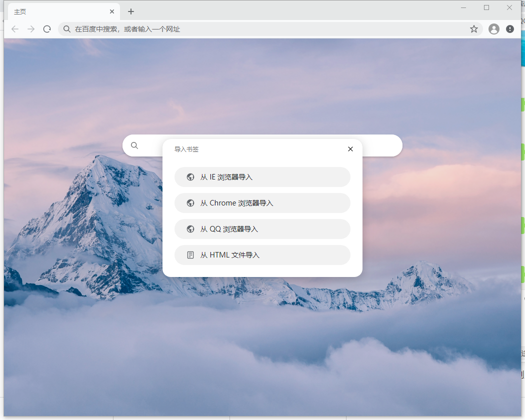This screenshot has width=525, height=420.
Task: Close the 导入书签 dialog
Action: pos(350,149)
